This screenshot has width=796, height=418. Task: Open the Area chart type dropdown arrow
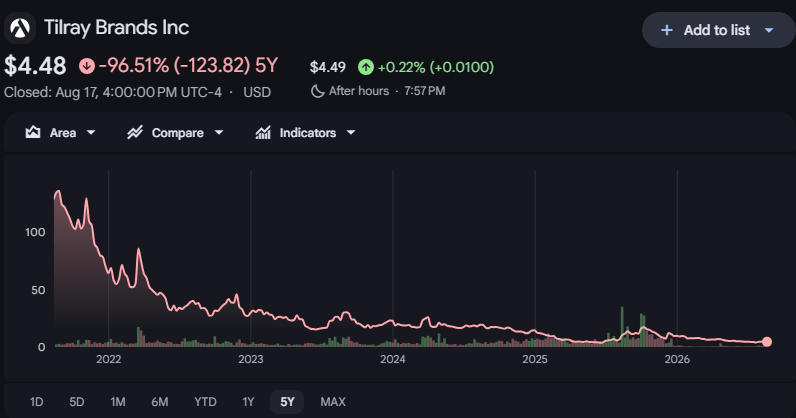[x=91, y=133]
